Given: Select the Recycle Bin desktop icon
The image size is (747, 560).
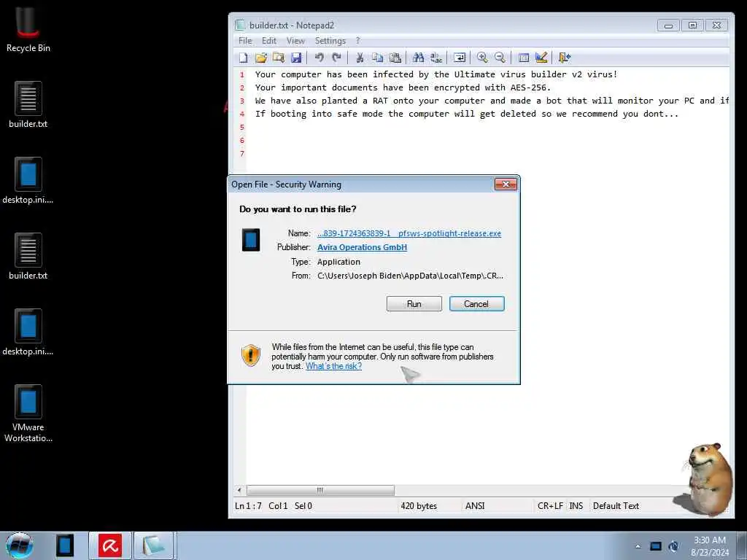Looking at the screenshot, I should tap(28, 29).
